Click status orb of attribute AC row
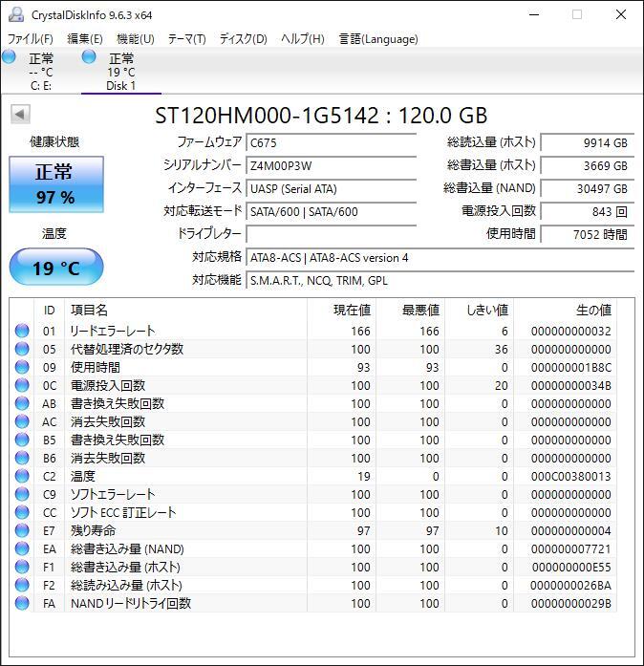The width and height of the screenshot is (644, 666). [22, 421]
